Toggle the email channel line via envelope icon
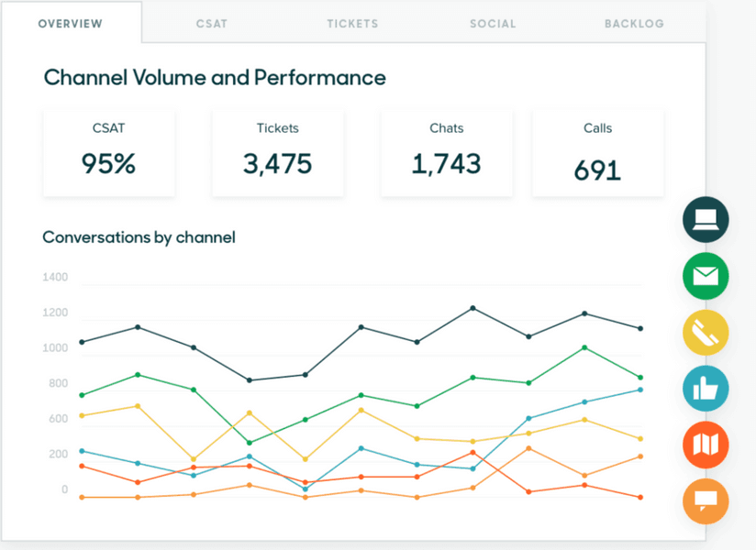 (705, 276)
